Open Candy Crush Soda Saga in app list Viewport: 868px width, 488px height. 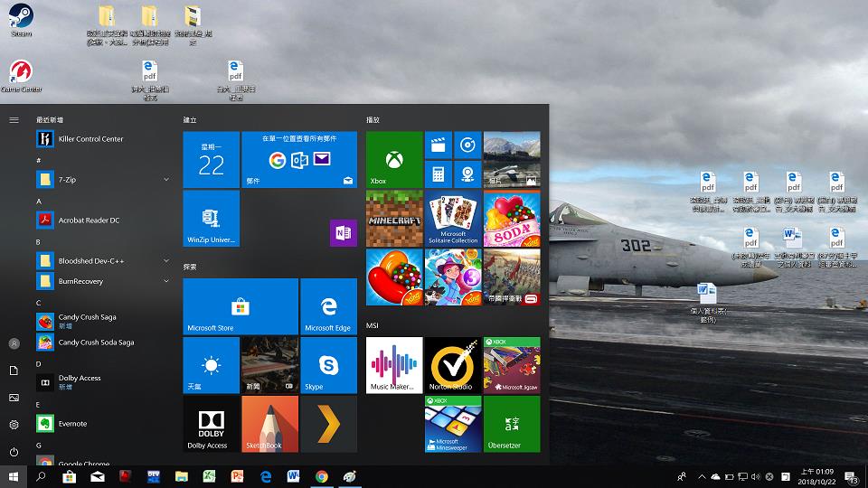(103, 342)
